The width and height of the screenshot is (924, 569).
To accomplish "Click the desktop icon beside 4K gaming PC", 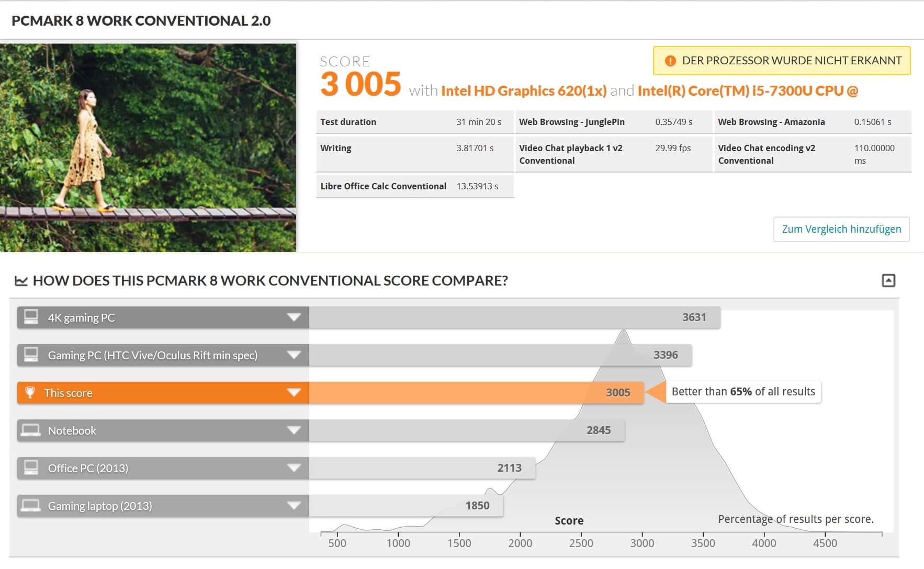I will click(31, 317).
